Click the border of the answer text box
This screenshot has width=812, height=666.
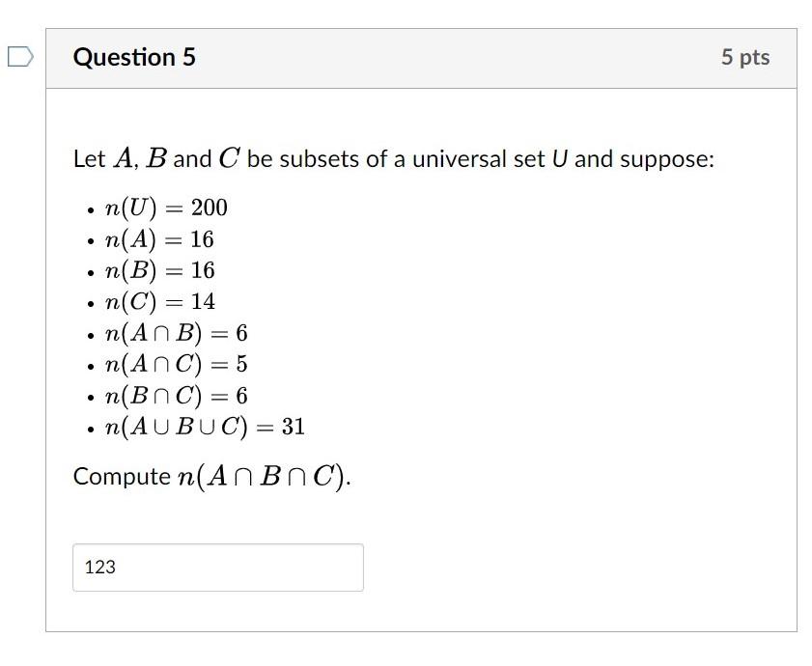[x=217, y=546]
